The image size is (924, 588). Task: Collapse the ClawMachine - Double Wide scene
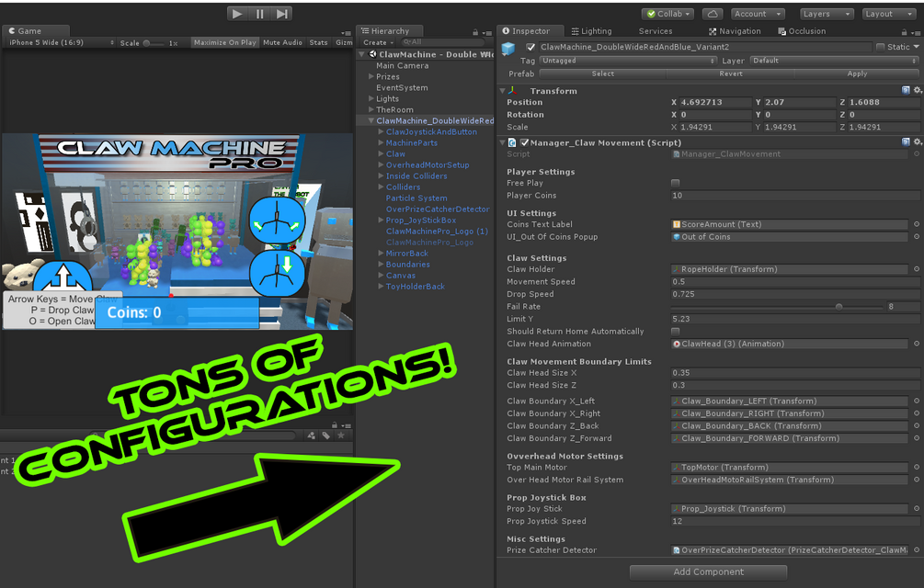coord(362,54)
